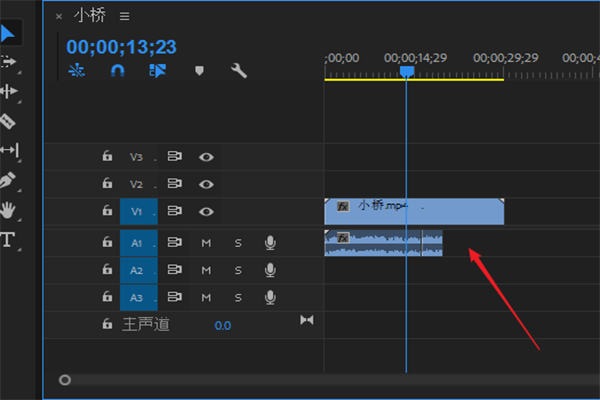Click the blue playhead marker on ruler

(407, 72)
